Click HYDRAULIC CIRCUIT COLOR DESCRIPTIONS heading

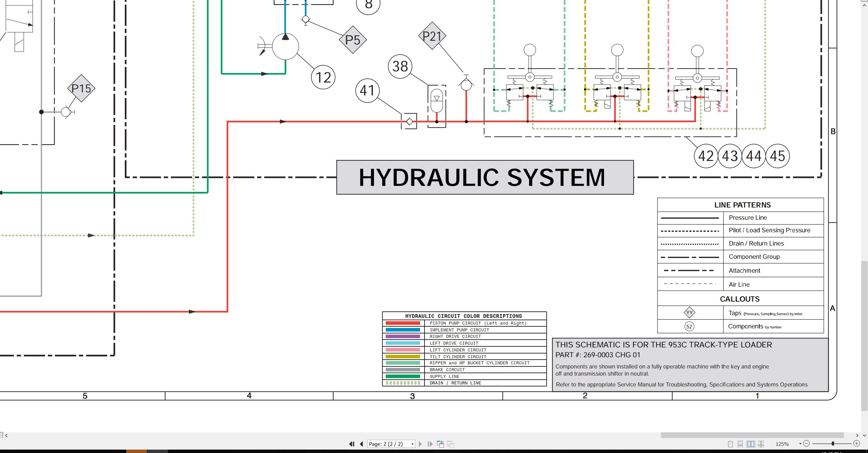(464, 316)
